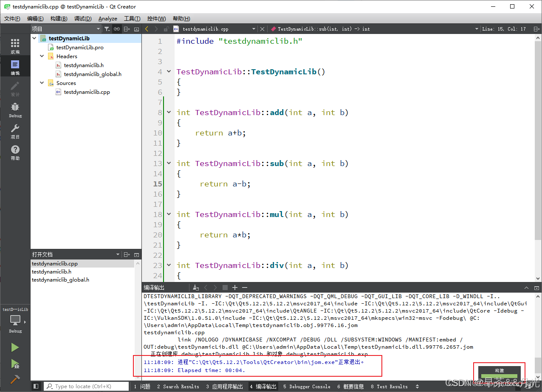Image resolution: width=542 pixels, height=392 pixels.
Task: Open the symbol list dropdown
Action: pyautogui.click(x=374, y=29)
